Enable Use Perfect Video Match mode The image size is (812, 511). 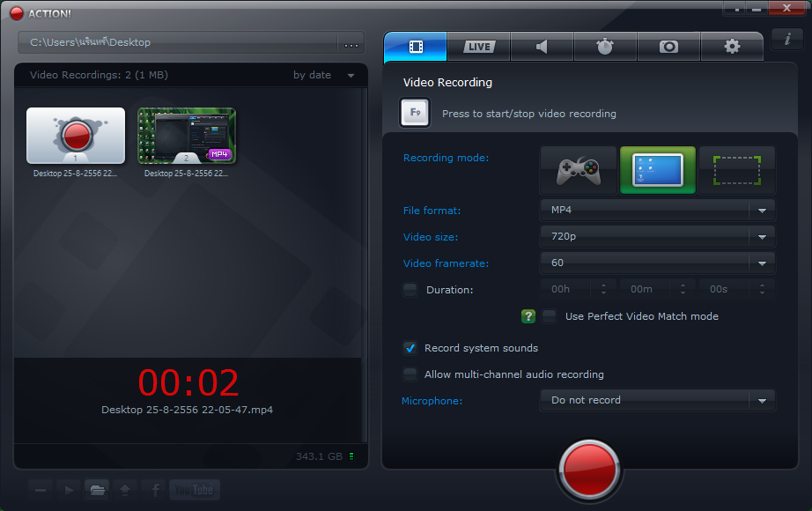[x=549, y=315]
